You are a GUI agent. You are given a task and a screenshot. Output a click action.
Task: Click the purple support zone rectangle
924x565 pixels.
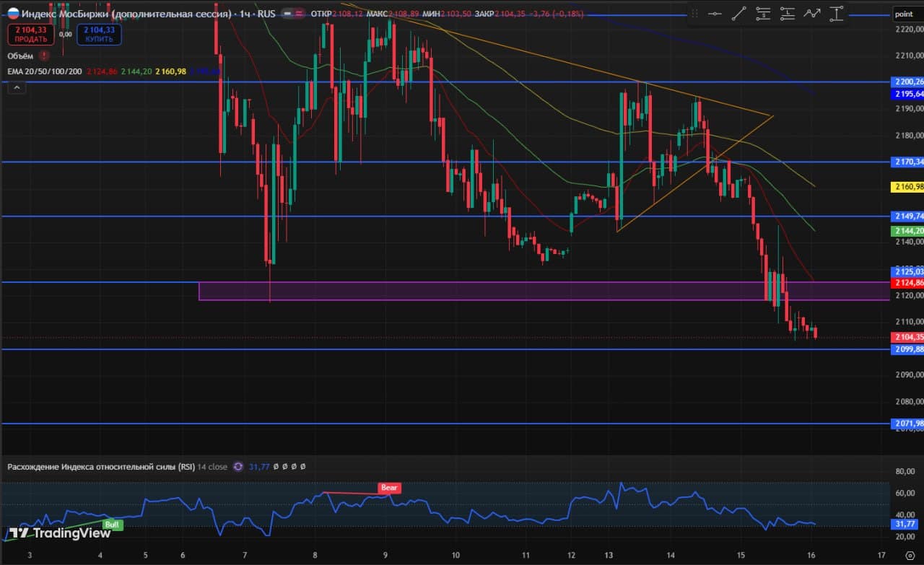click(543, 291)
